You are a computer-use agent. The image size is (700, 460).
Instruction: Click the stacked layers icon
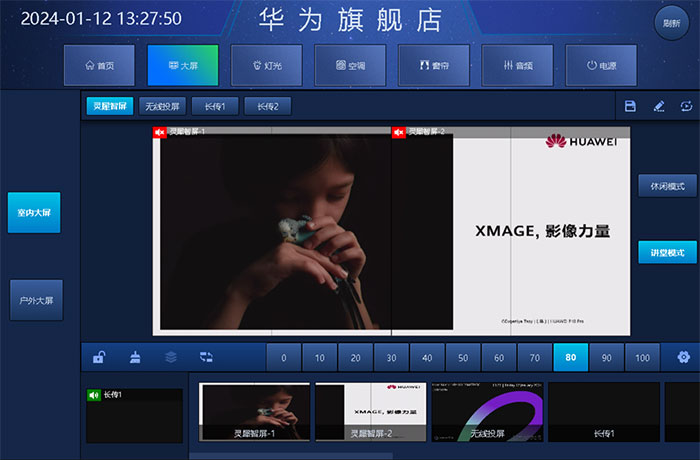tap(171, 356)
